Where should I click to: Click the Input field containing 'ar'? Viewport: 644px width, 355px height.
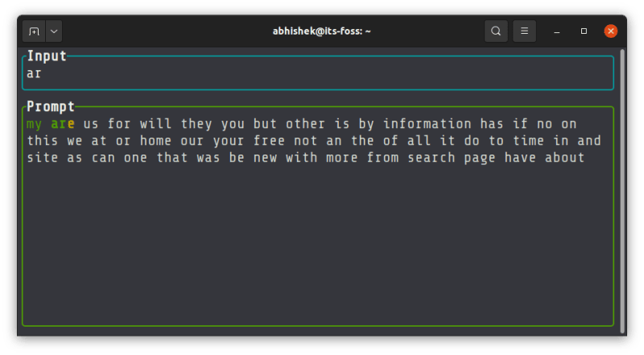[x=318, y=73]
